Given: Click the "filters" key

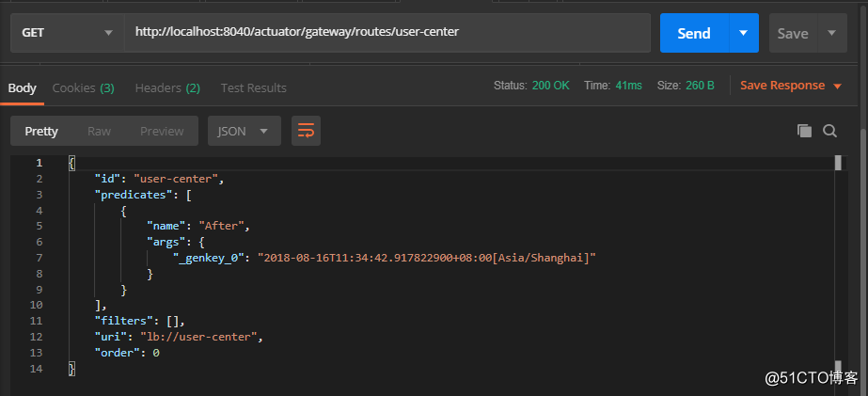Looking at the screenshot, I should click(x=124, y=321).
